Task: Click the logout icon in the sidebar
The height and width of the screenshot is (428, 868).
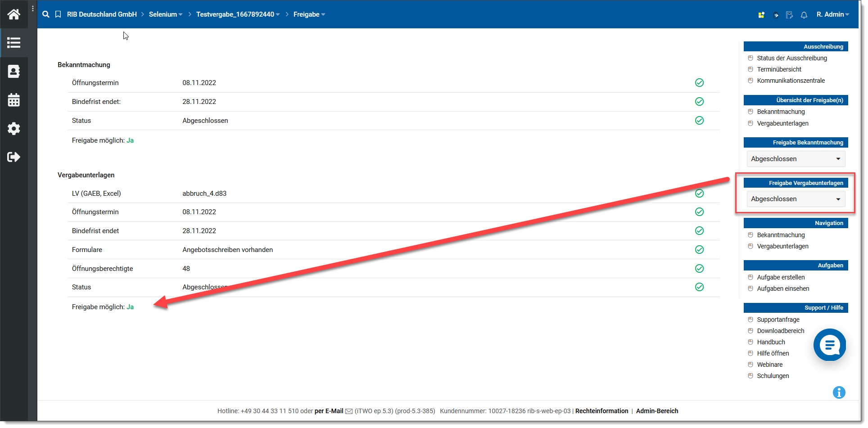Action: (14, 157)
